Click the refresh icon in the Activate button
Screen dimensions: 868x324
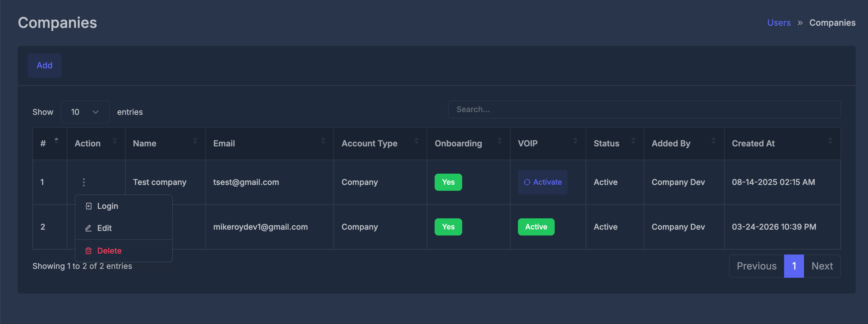click(527, 182)
